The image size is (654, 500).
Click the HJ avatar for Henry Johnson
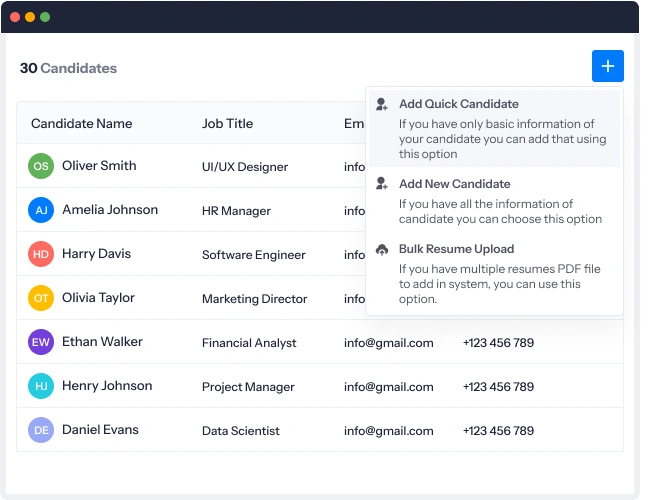(41, 386)
